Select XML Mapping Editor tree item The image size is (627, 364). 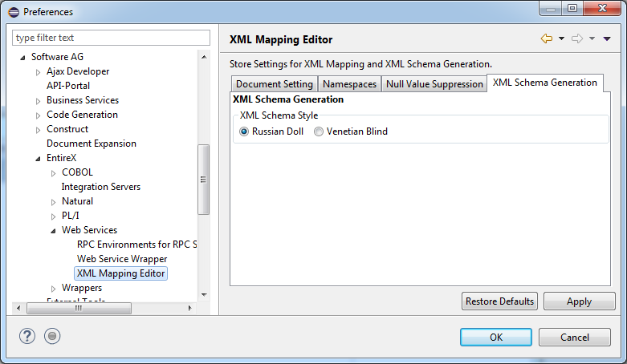point(120,273)
